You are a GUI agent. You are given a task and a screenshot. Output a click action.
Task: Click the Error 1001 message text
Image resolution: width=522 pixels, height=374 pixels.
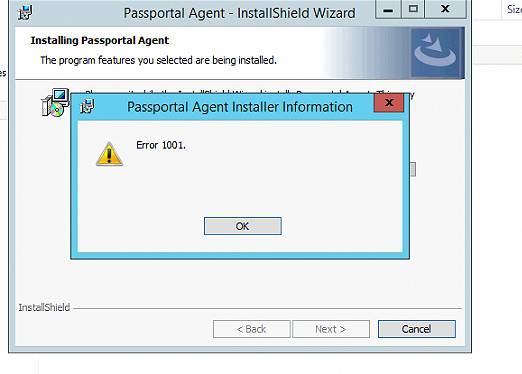click(x=161, y=145)
